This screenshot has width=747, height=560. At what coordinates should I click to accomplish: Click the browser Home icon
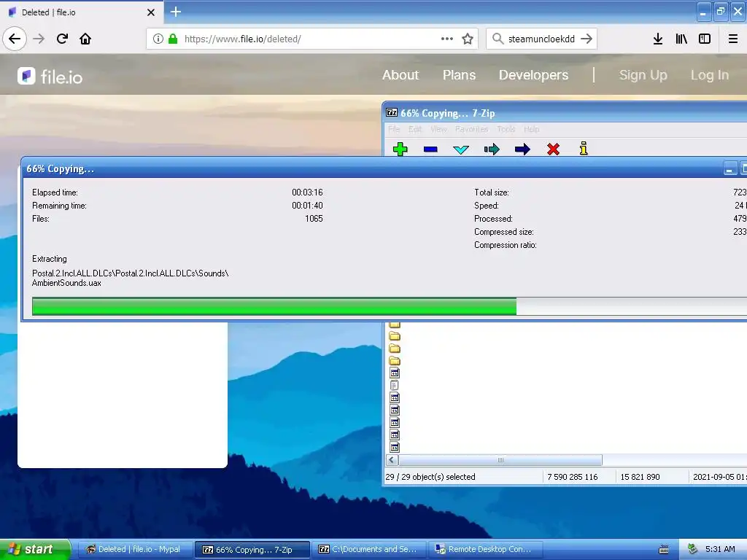point(85,39)
